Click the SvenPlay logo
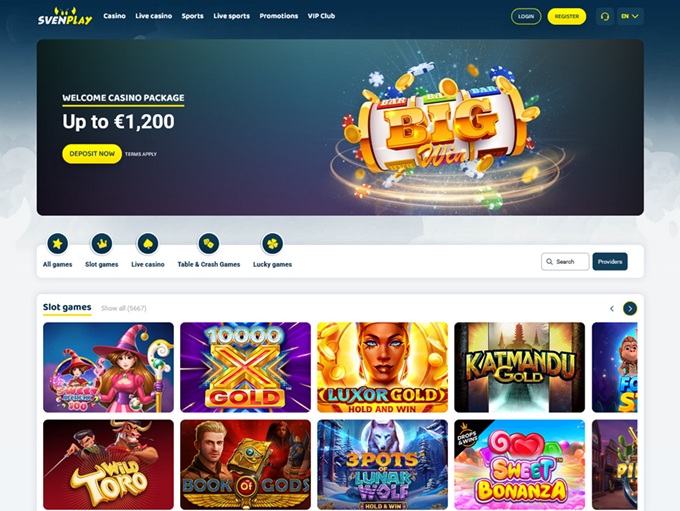The image size is (680, 511). (65, 16)
